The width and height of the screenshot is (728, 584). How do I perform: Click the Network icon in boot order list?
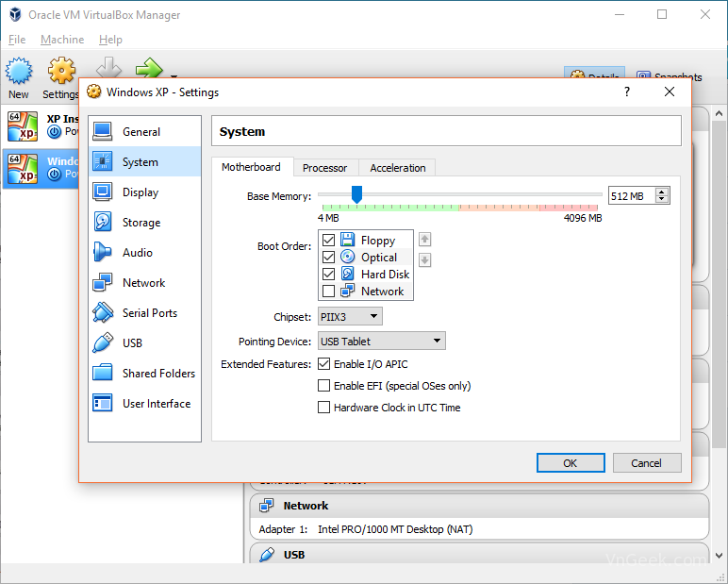[x=347, y=291]
